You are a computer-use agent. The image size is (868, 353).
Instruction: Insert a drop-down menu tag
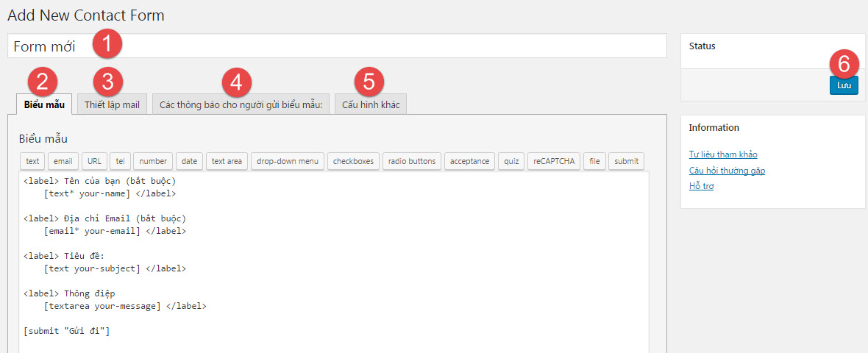point(287,161)
